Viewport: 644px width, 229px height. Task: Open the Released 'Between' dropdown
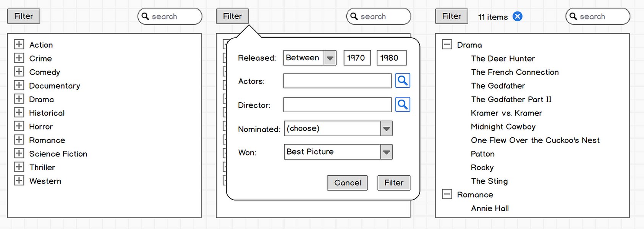[x=330, y=58]
